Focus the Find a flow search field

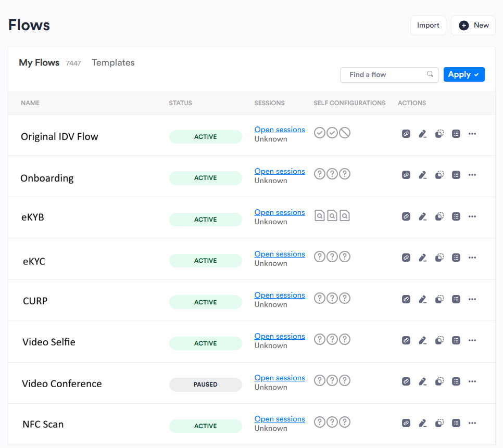click(x=389, y=75)
